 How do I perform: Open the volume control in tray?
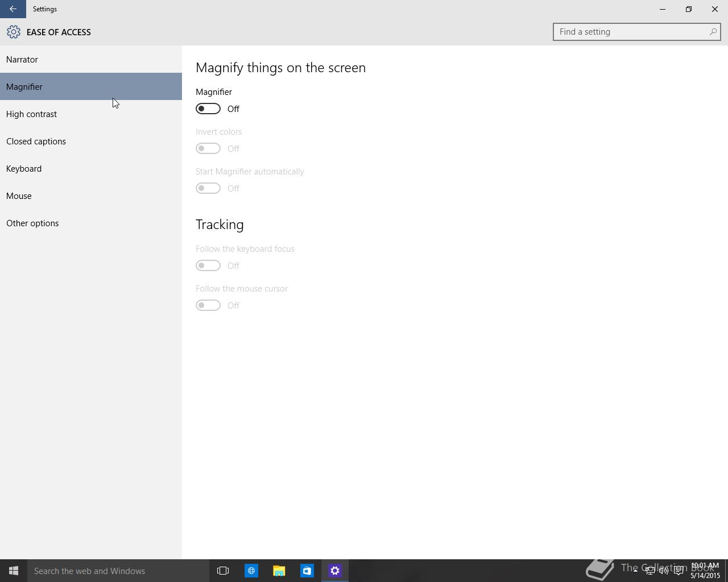click(664, 571)
